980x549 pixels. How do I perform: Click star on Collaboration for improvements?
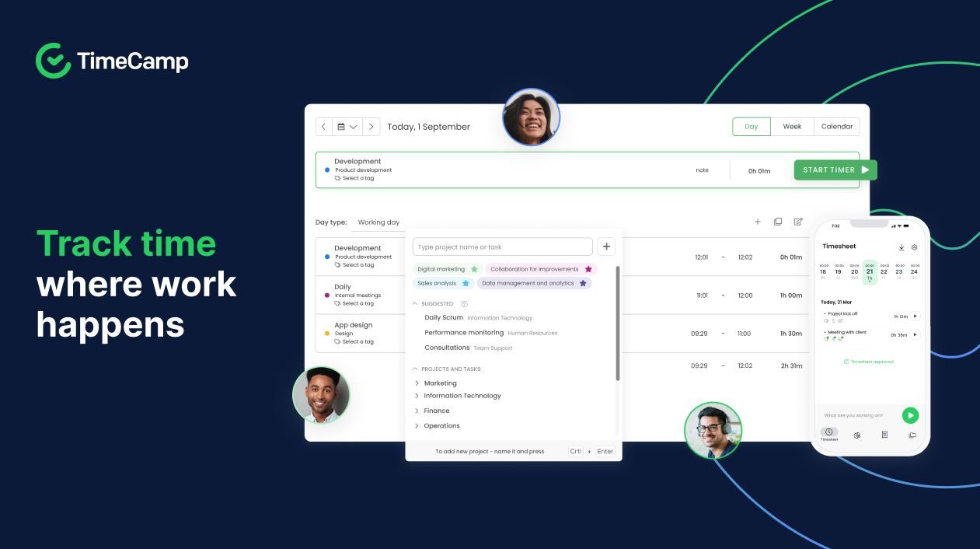tap(588, 269)
